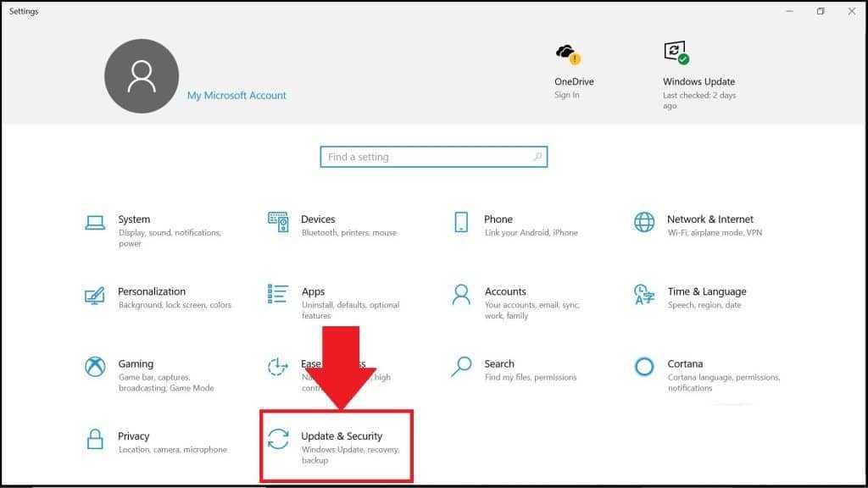Click the user profile avatar picture
The height and width of the screenshot is (488, 868).
[142, 76]
